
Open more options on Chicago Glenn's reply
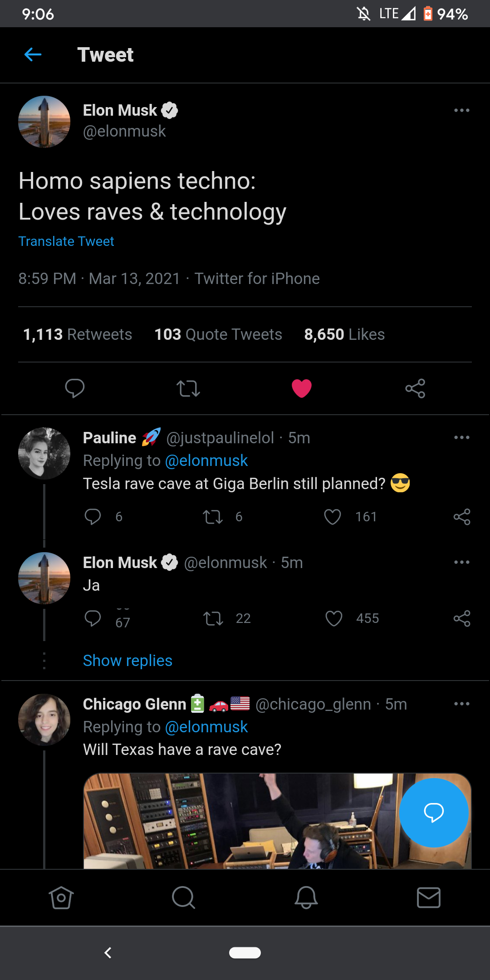(x=461, y=704)
